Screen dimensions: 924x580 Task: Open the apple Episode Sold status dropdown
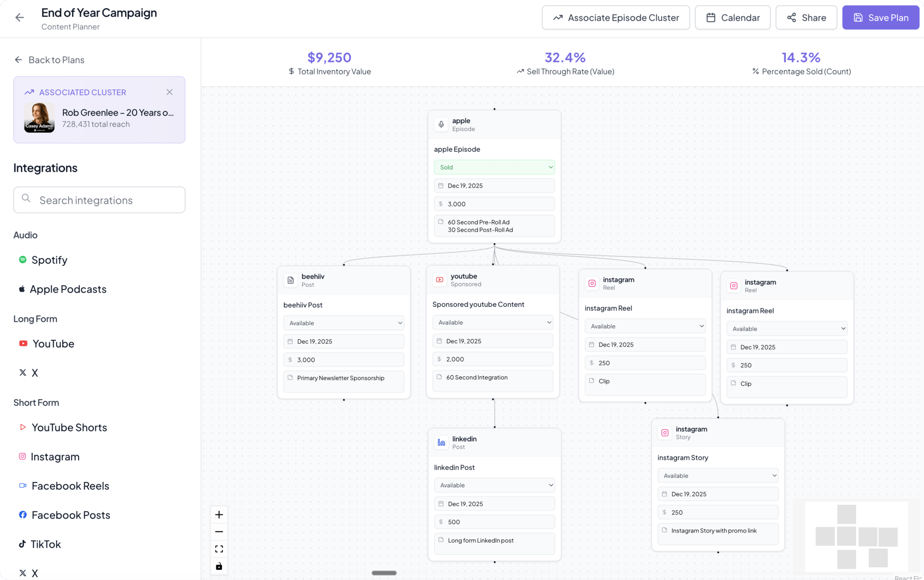point(494,167)
